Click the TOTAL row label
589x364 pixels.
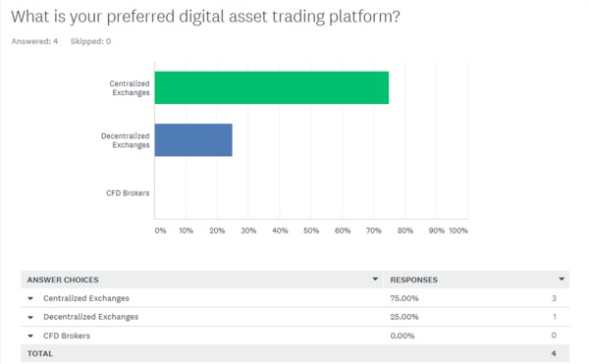40,353
